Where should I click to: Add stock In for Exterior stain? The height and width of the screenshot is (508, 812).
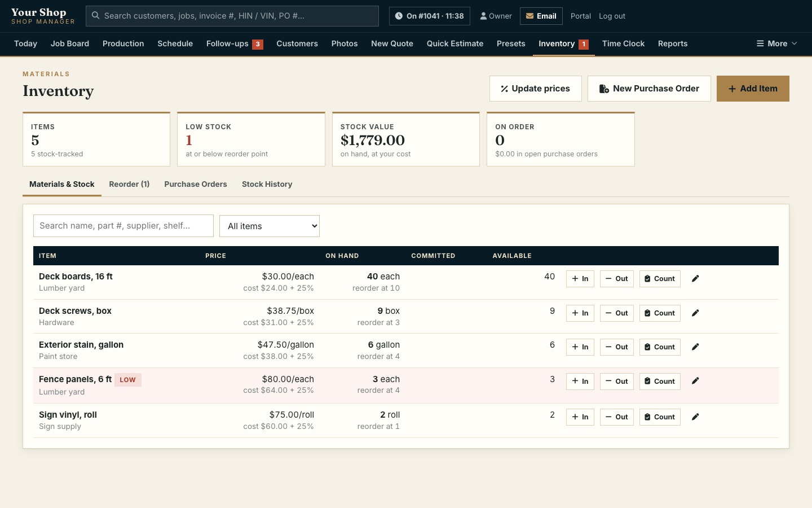point(580,347)
